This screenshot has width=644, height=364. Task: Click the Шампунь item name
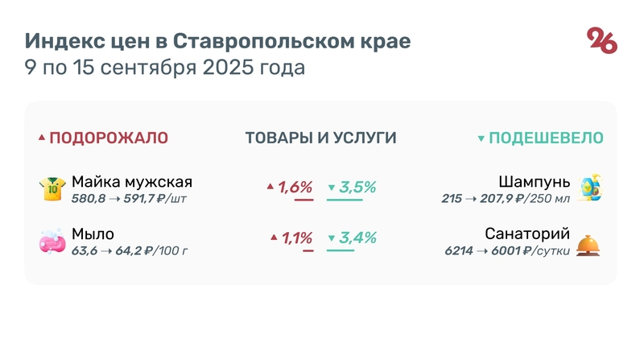pos(535,181)
